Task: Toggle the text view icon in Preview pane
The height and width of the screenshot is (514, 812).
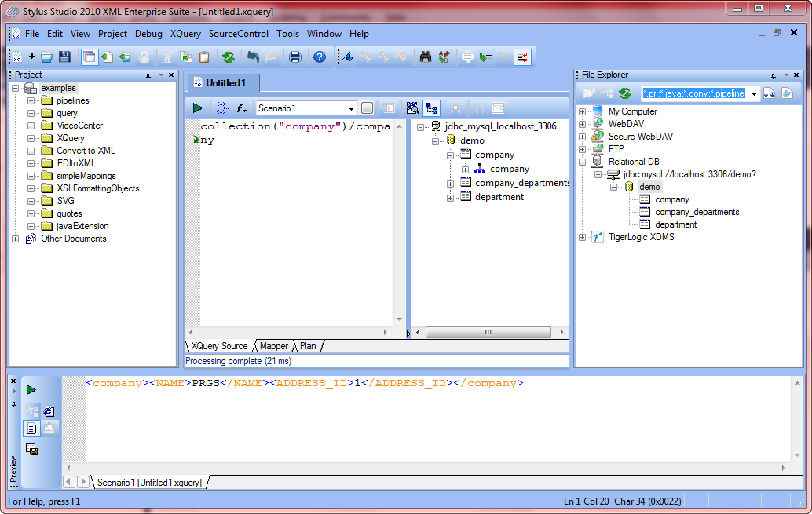Action: [x=31, y=428]
